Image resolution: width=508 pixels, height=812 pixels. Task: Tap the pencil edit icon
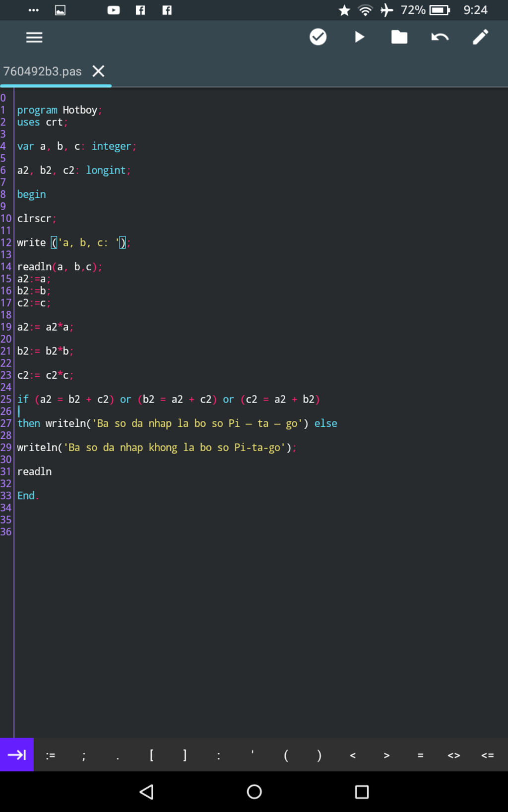pyautogui.click(x=480, y=37)
